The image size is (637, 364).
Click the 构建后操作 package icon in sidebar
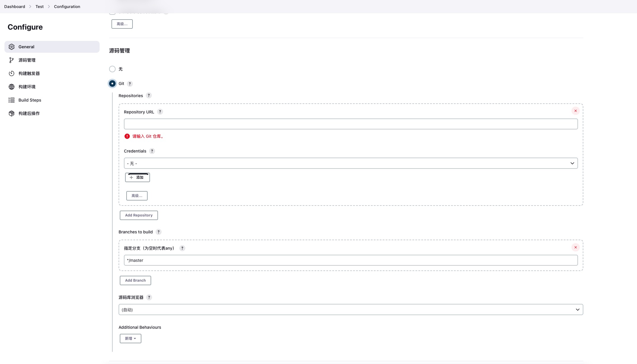click(x=12, y=113)
